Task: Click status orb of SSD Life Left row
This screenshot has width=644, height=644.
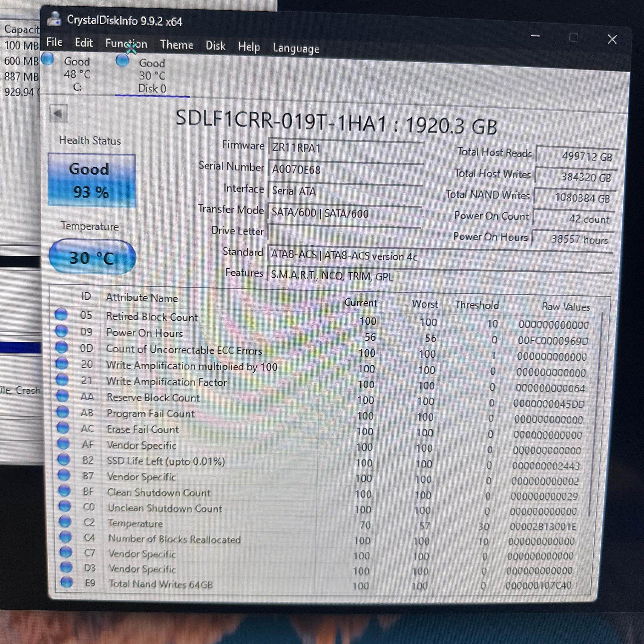Action: click(x=64, y=459)
